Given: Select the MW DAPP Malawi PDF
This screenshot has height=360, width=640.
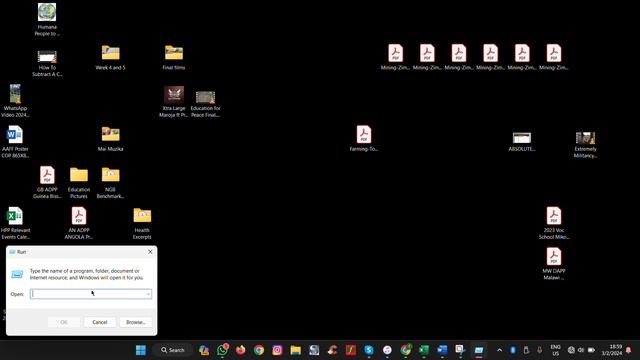Looking at the screenshot, I should [554, 264].
